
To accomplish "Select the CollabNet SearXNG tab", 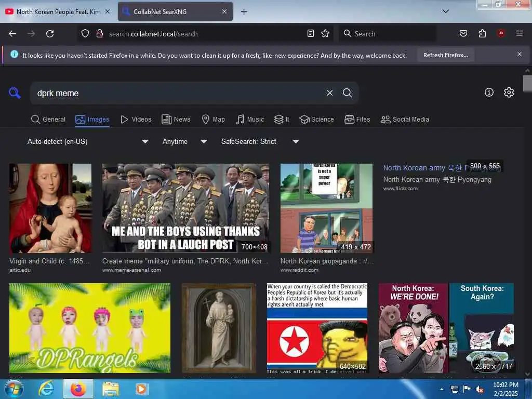I will (175, 11).
